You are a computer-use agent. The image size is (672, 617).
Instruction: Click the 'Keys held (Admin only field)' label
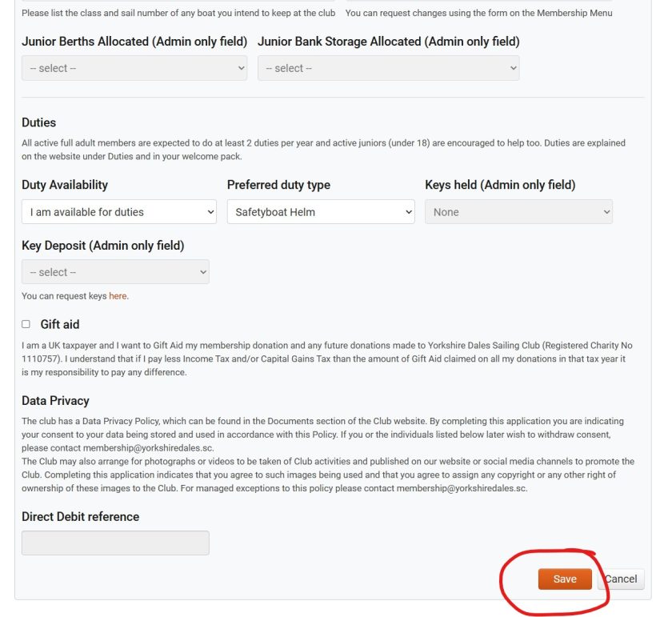(x=500, y=185)
